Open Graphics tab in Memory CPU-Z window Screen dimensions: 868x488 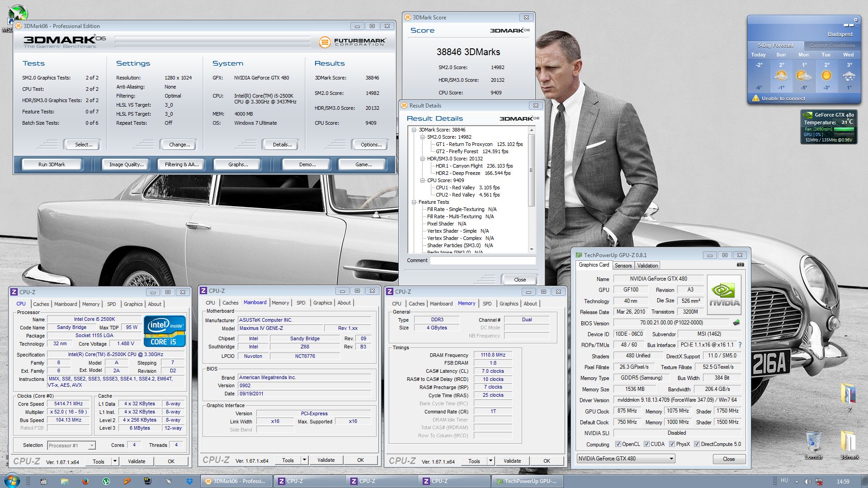pos(509,304)
